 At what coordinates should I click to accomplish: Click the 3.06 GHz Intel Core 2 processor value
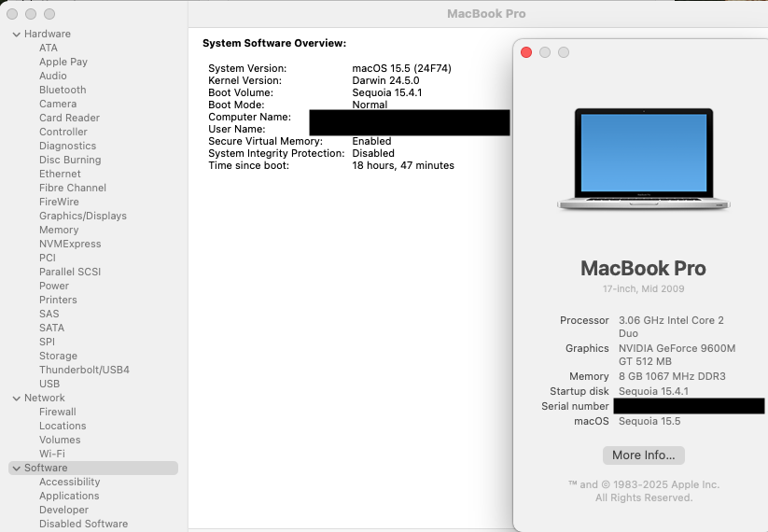click(x=671, y=327)
